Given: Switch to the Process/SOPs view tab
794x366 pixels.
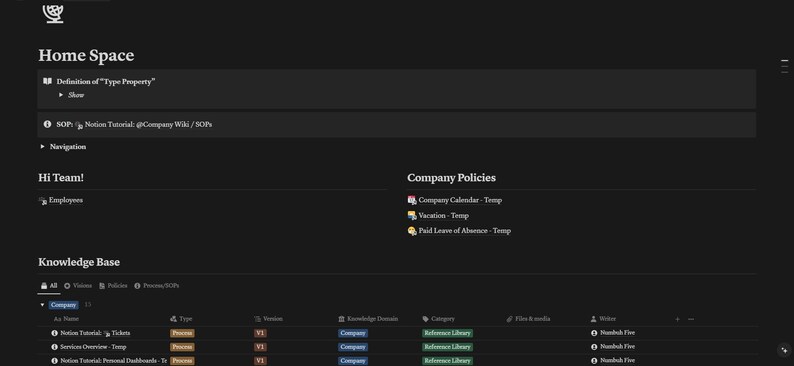Looking at the screenshot, I should click(156, 286).
